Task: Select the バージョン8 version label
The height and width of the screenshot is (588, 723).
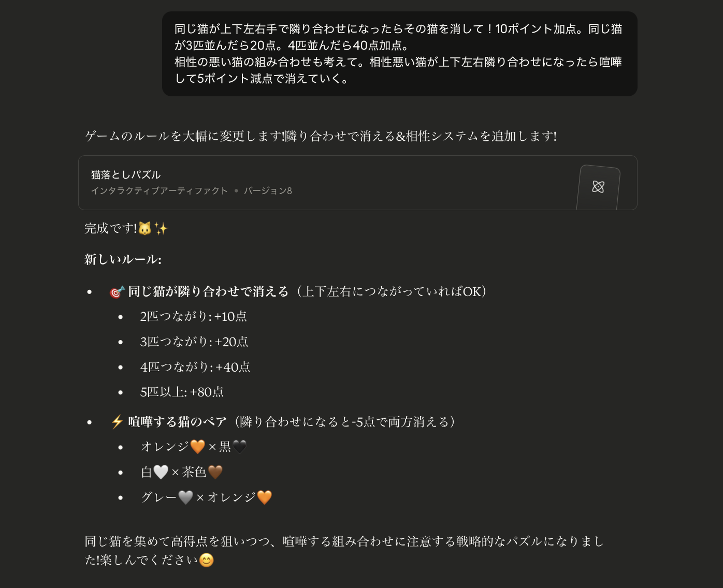Action: click(269, 190)
